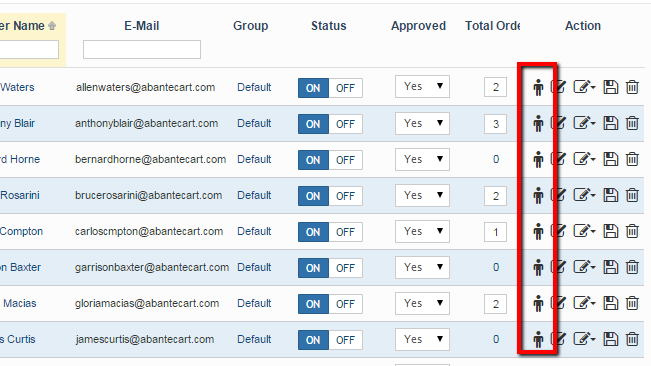
Task: Click the person icon in allenwaters row
Action: 538,88
